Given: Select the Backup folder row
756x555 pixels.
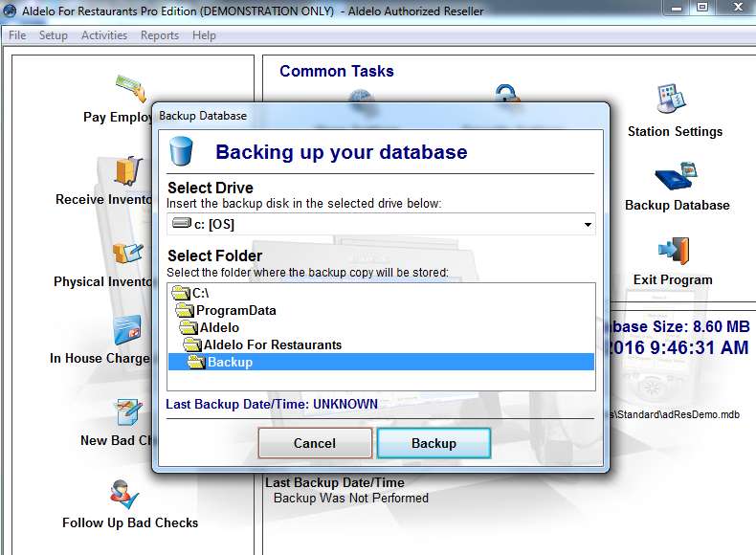Looking at the screenshot, I should pos(381,362).
